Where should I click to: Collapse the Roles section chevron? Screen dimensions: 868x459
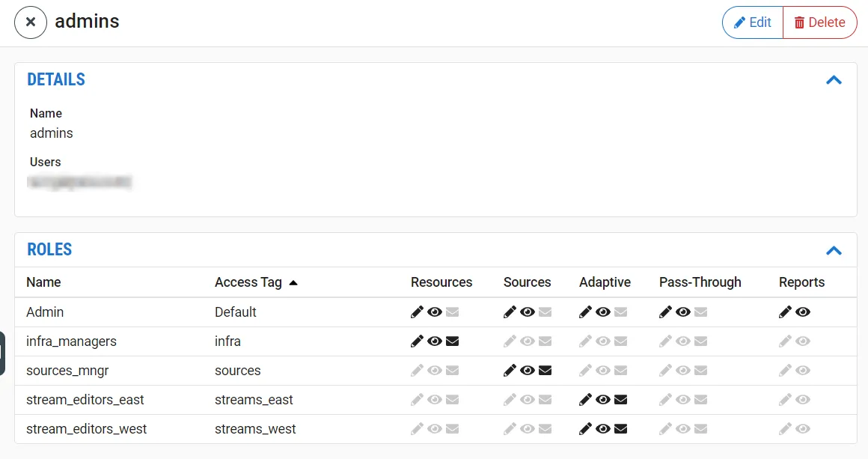point(834,250)
